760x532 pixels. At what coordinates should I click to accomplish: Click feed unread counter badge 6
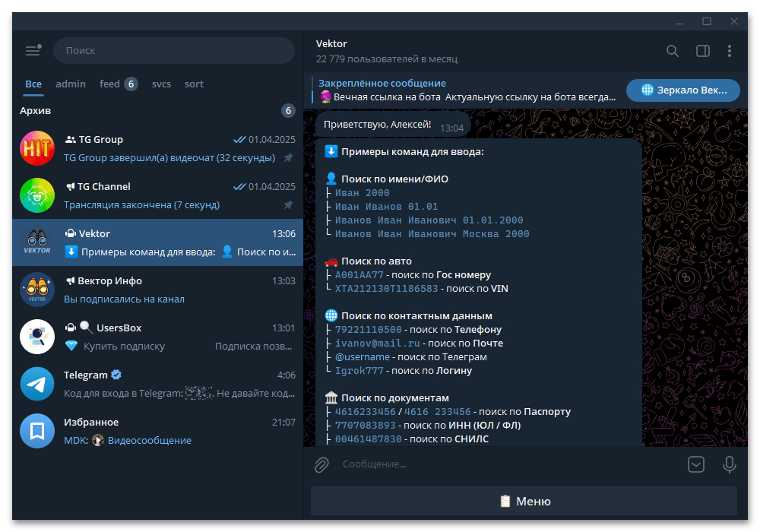click(131, 84)
